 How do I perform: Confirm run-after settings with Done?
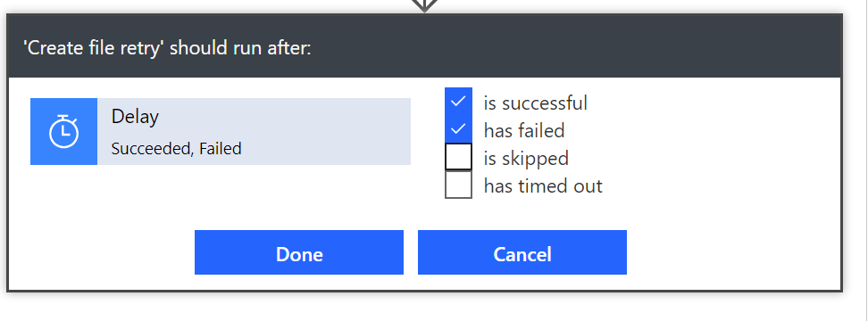pos(299,252)
